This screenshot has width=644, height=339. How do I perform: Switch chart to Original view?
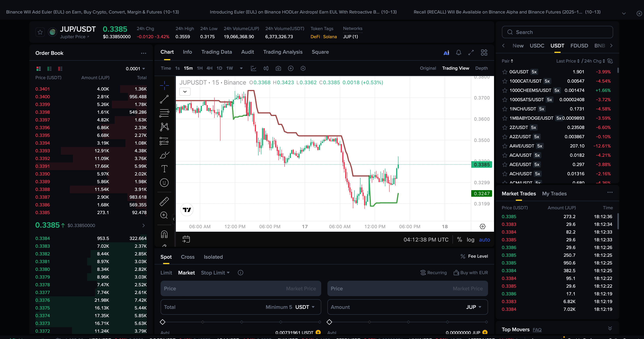pyautogui.click(x=428, y=68)
